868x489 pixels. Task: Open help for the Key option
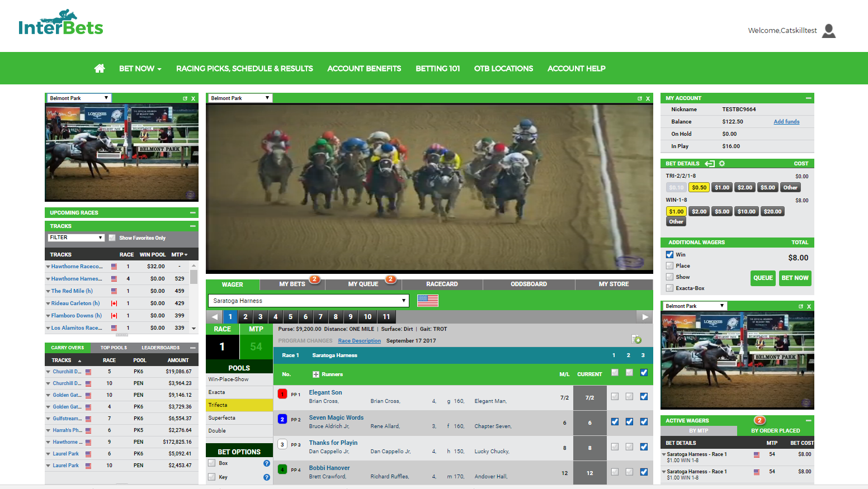[x=267, y=477]
